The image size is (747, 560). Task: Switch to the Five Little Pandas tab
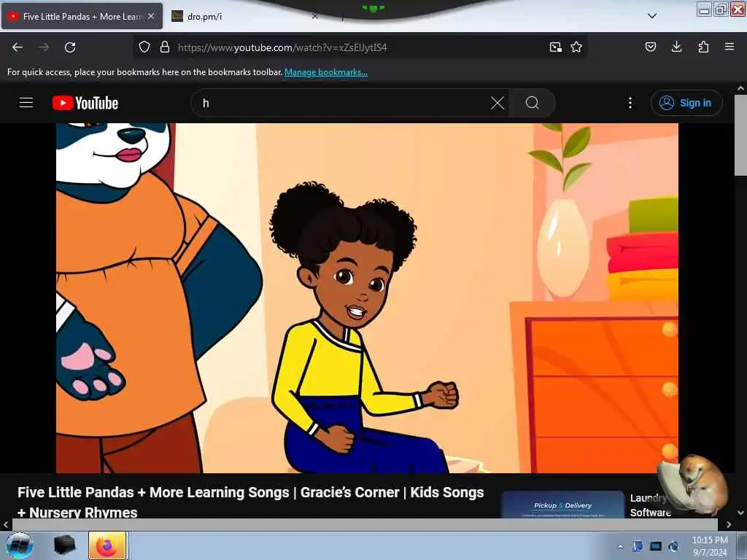coord(82,16)
